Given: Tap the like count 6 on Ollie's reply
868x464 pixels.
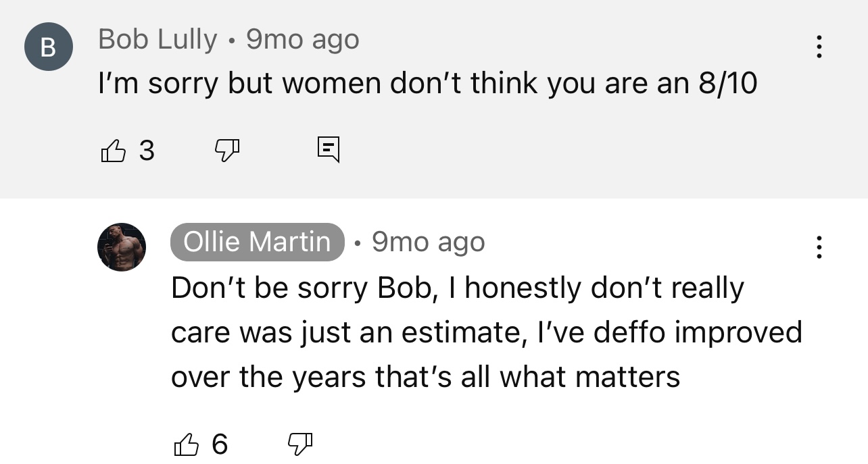Looking at the screenshot, I should coord(220,444).
